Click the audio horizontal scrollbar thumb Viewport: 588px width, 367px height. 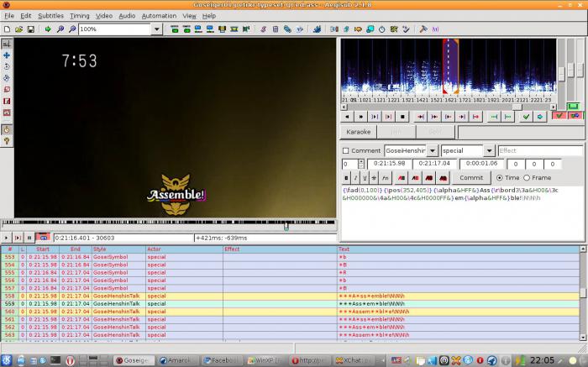[517, 107]
